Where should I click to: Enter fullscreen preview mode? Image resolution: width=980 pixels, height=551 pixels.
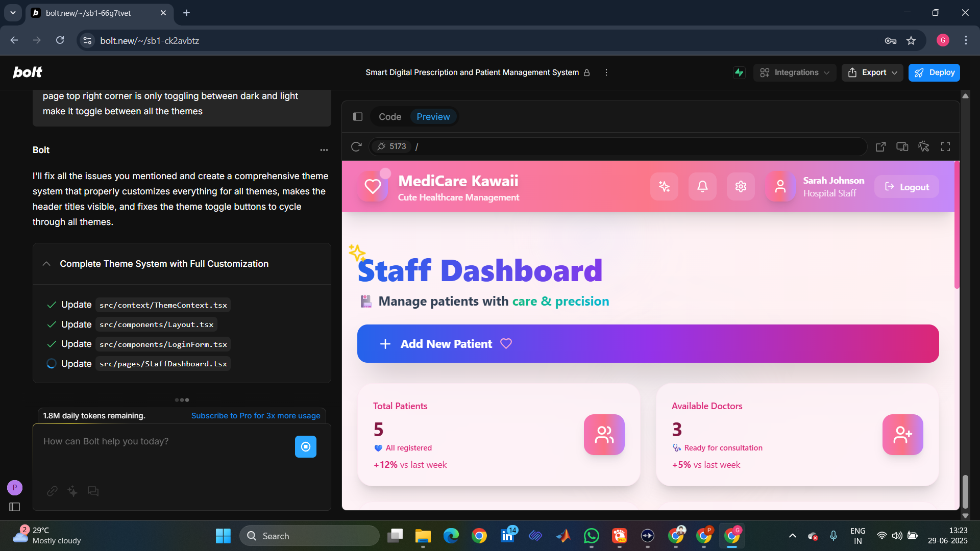point(945,147)
